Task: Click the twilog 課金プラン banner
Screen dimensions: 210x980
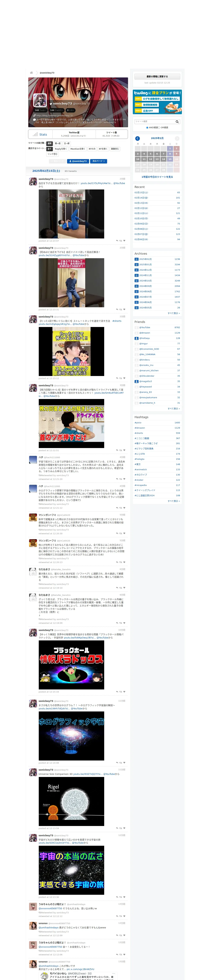Action: coord(157,102)
